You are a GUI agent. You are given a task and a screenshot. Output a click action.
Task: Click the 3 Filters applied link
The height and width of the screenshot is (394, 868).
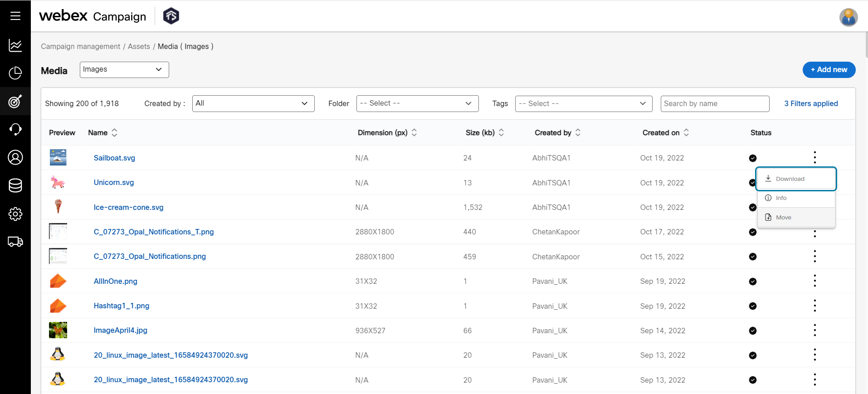(811, 103)
